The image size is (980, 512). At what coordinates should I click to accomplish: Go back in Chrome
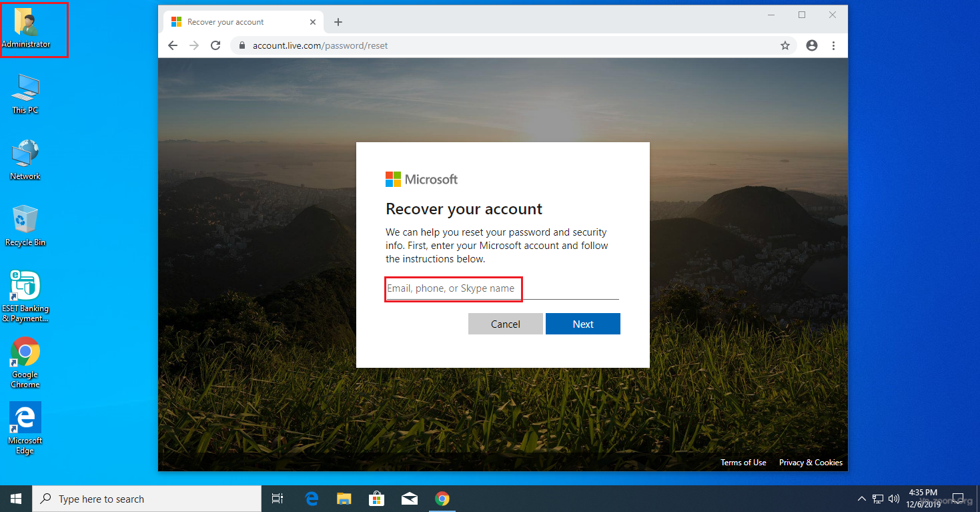[x=173, y=45]
